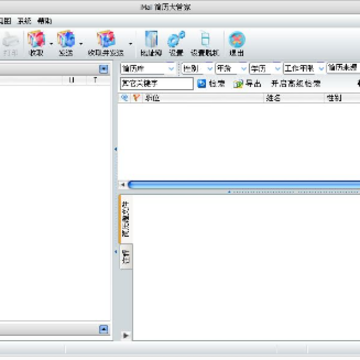This screenshot has height=360, width=360.
Task: Click the Export (导出) icon
Action: 238,84
